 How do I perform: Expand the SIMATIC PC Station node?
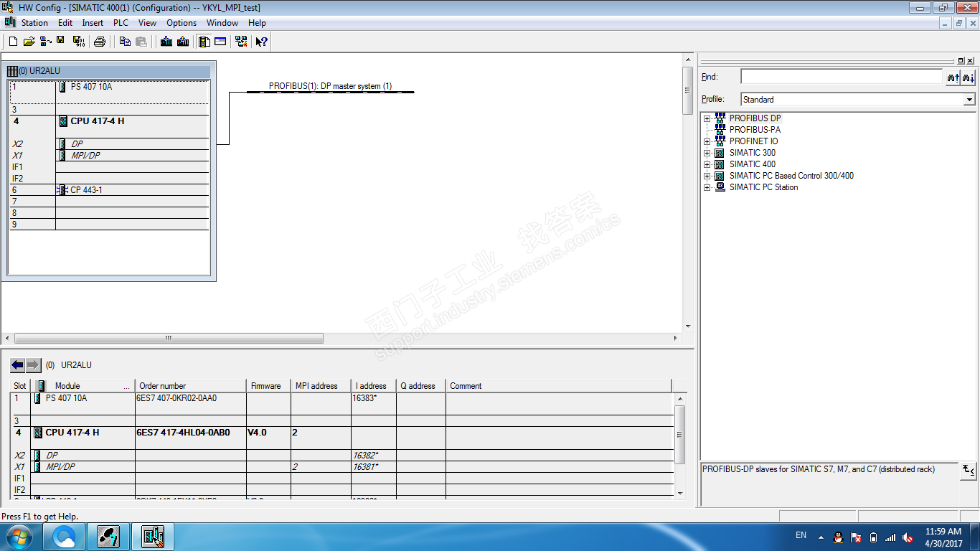click(x=707, y=187)
